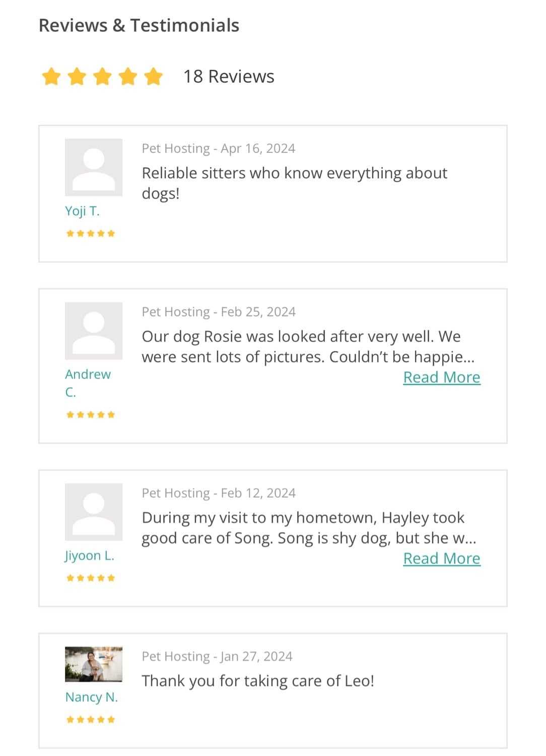The image size is (546, 756).
Task: Expand Andrew C.'s review with Read More
Action: tap(442, 377)
